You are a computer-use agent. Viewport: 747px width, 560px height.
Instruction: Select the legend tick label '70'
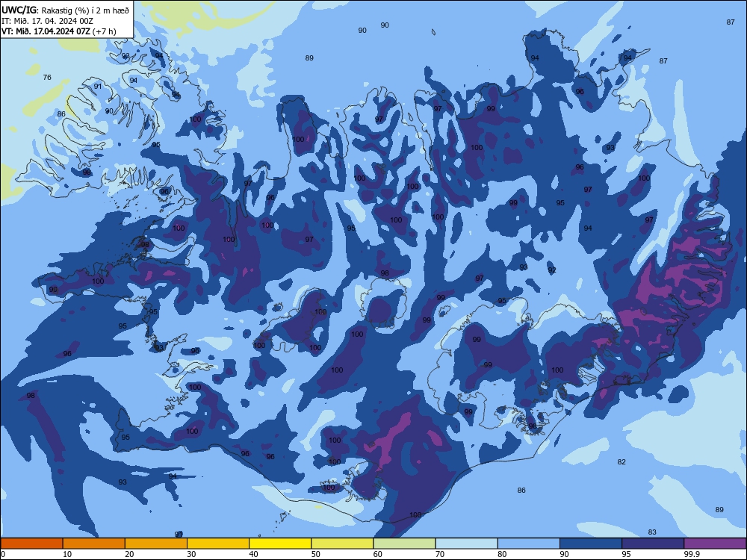440,554
